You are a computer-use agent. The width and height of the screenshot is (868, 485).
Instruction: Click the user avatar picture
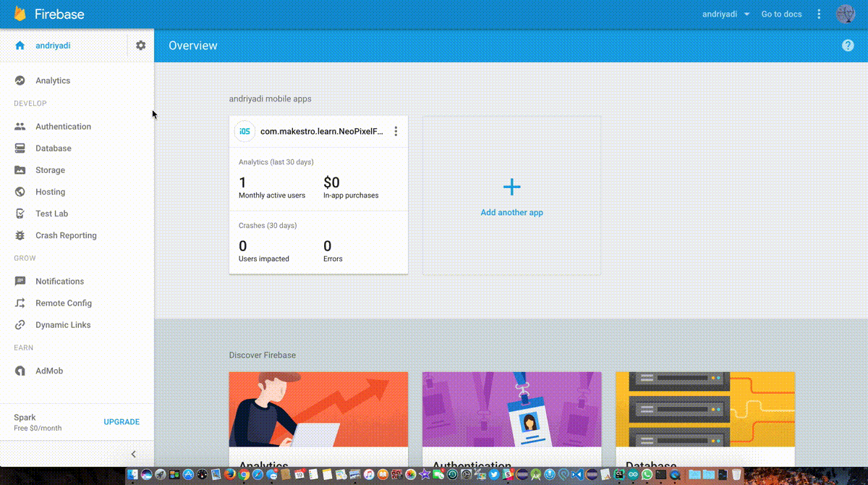tap(846, 14)
